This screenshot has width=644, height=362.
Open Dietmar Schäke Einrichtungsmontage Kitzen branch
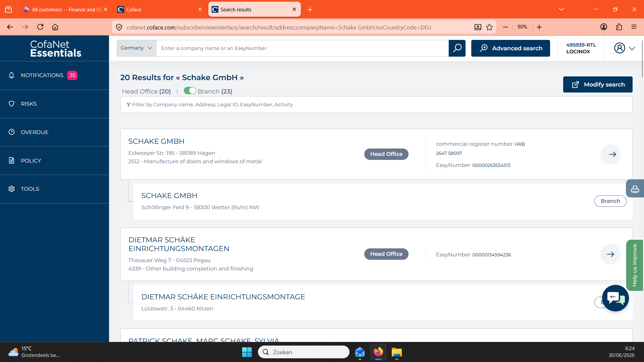coord(223,297)
